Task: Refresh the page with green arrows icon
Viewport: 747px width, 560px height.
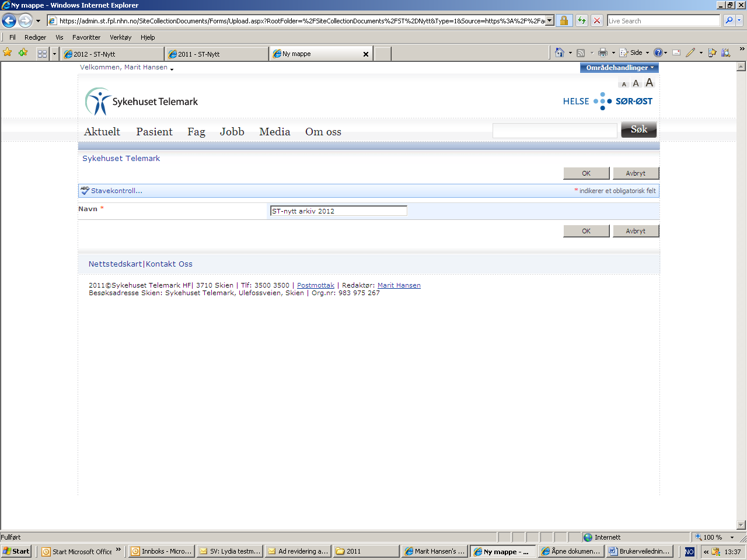Action: tap(582, 21)
